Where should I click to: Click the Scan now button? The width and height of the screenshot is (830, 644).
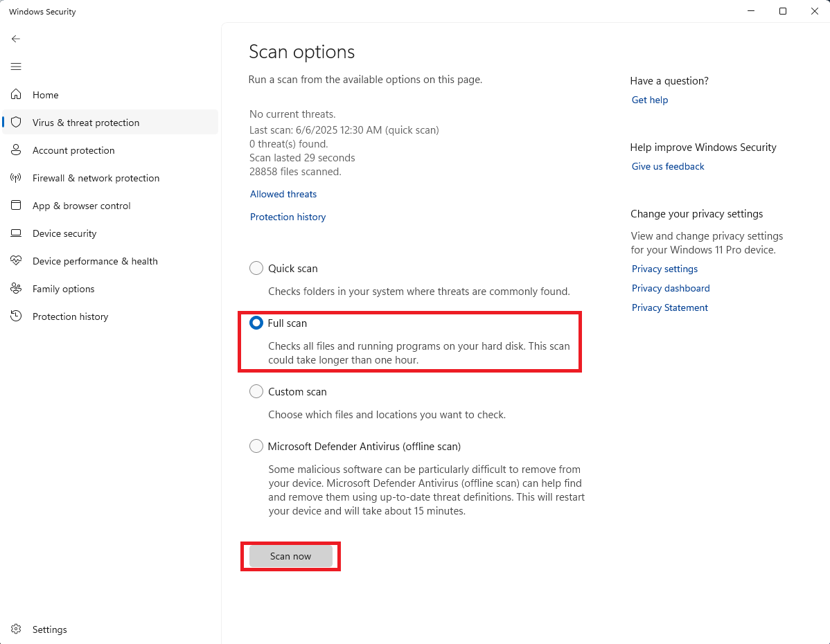[290, 556]
